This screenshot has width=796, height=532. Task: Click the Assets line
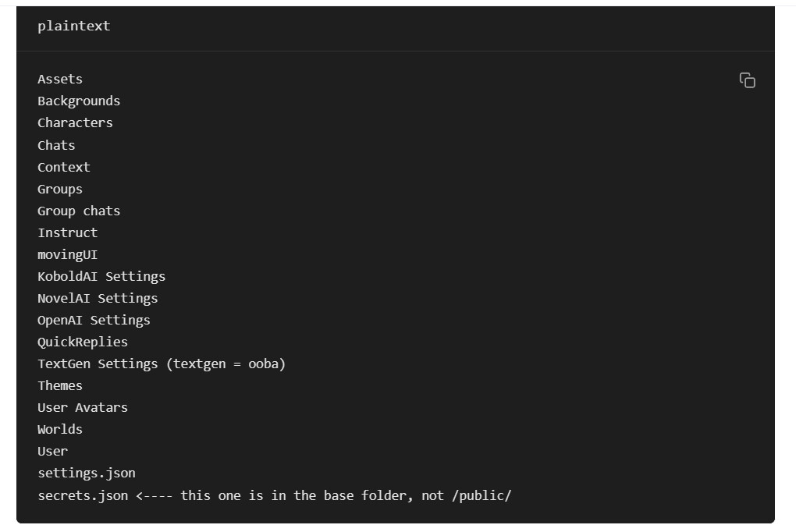60,79
